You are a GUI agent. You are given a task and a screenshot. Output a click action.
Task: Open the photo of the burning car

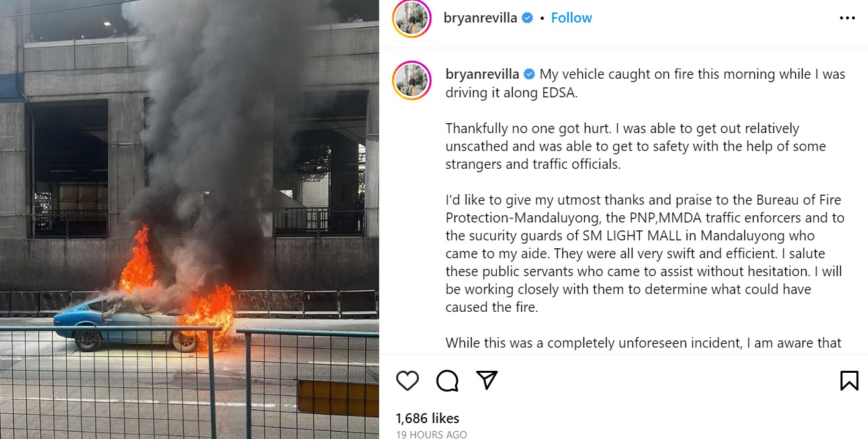[x=189, y=219]
